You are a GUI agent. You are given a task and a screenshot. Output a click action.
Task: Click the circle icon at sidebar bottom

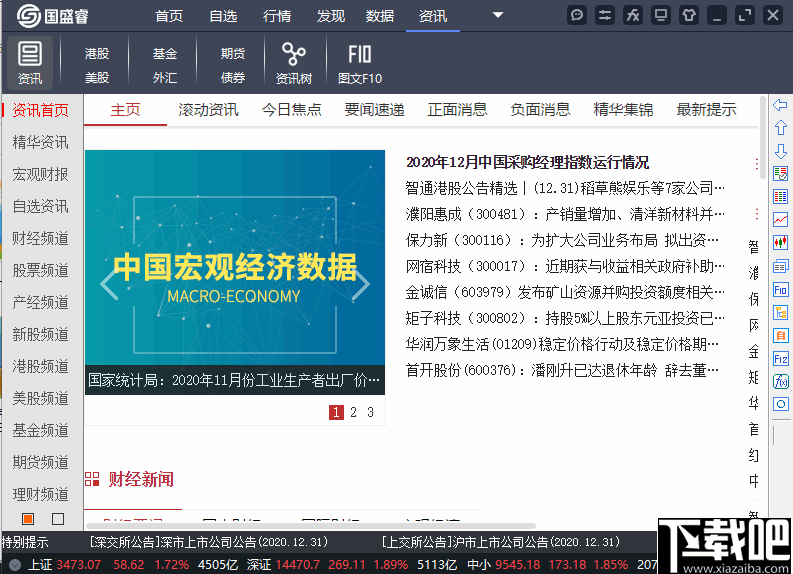[780, 404]
